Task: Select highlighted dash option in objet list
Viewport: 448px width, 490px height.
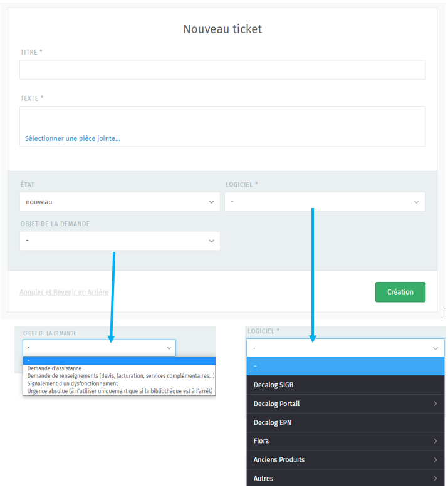Action: [119, 361]
